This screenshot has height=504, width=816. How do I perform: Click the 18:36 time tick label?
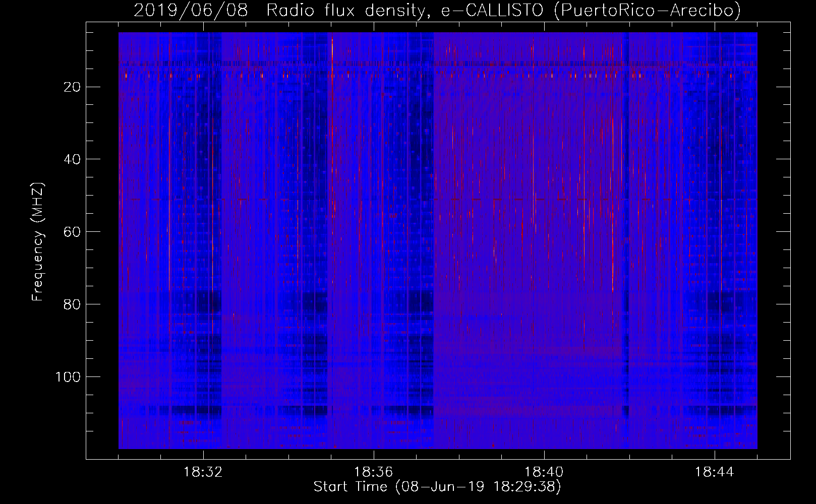[x=374, y=472]
